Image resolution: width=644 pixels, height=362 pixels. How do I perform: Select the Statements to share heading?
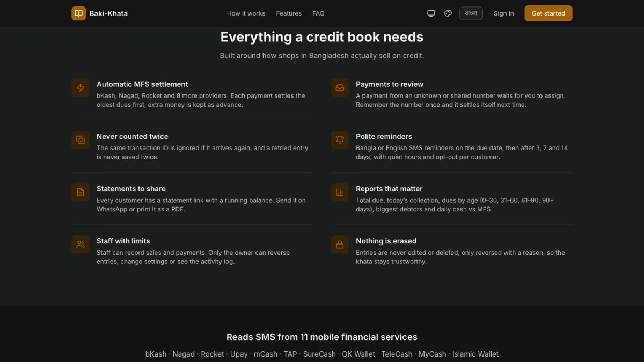131,189
